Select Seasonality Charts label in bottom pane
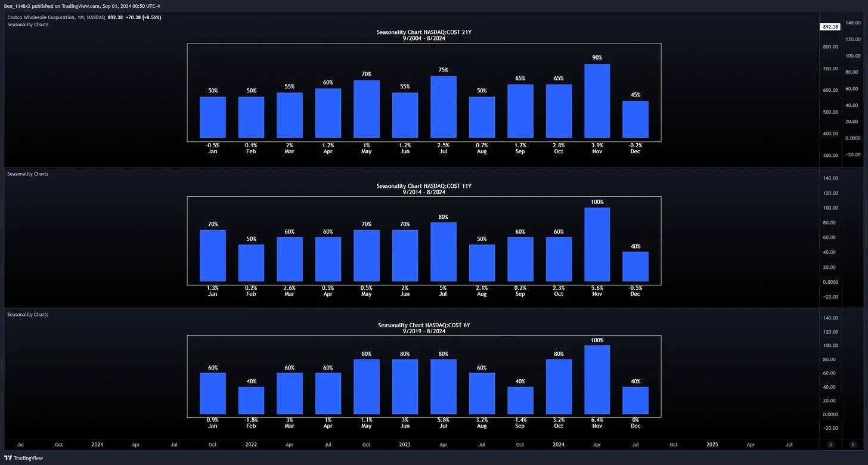The height and width of the screenshot is (465, 868). pos(27,314)
